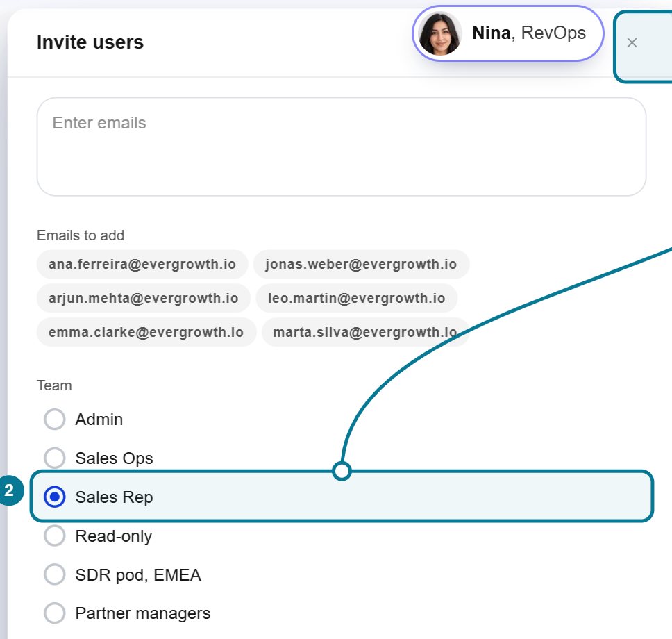
Task: Click the leo.martin@evergrowth.io email chip
Action: tap(357, 298)
